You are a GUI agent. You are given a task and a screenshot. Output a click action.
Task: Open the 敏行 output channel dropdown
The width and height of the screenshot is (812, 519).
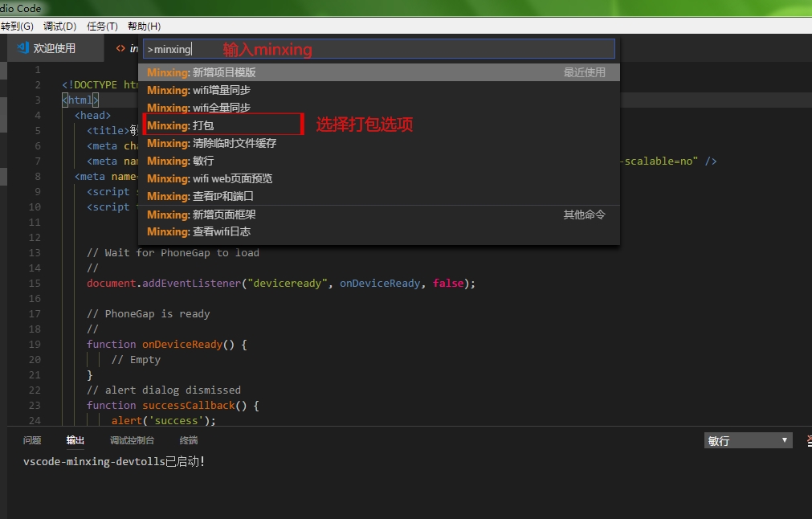tap(749, 441)
